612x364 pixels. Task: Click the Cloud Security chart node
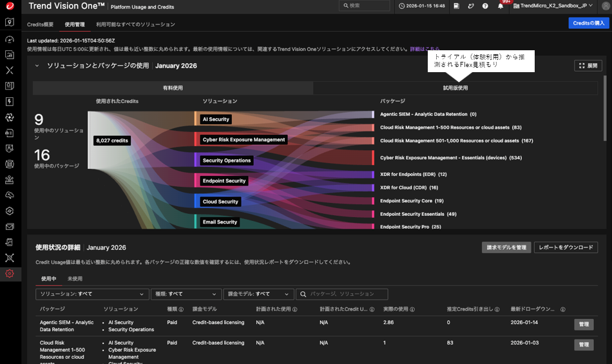[x=220, y=201]
